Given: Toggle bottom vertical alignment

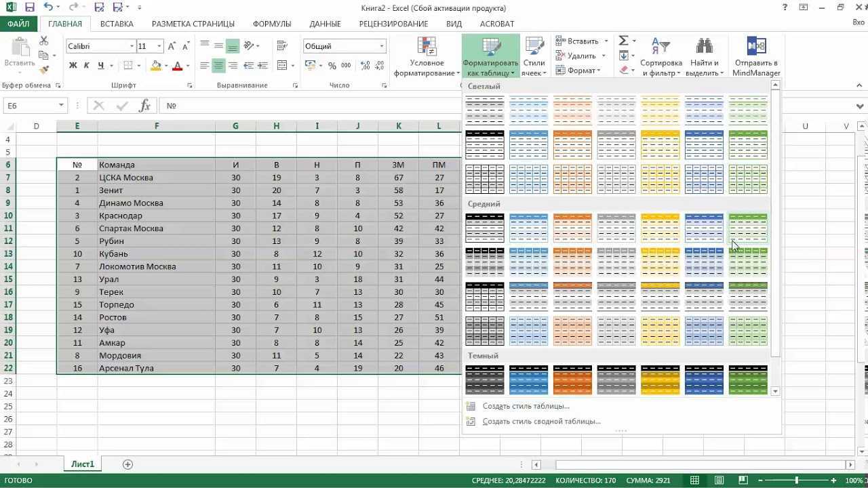Looking at the screenshot, I should click(x=233, y=46).
